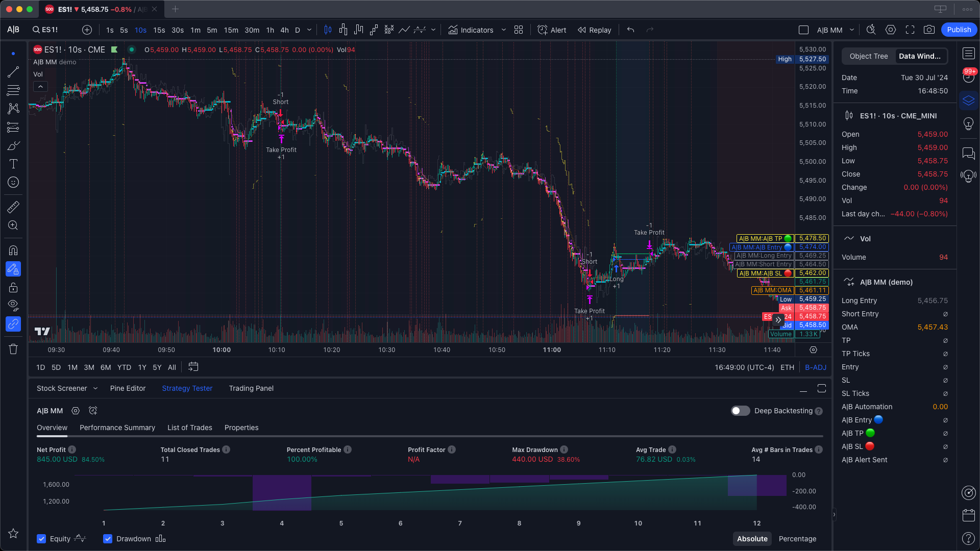Screen dimensions: 980x551
Task: Select the ruler measure tool
Action: click(x=13, y=207)
